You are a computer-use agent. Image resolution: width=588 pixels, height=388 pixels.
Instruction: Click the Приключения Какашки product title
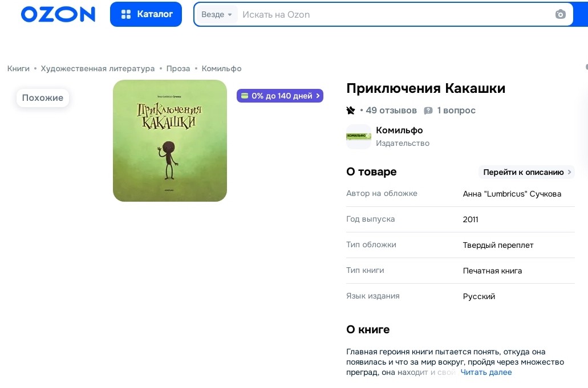(425, 88)
